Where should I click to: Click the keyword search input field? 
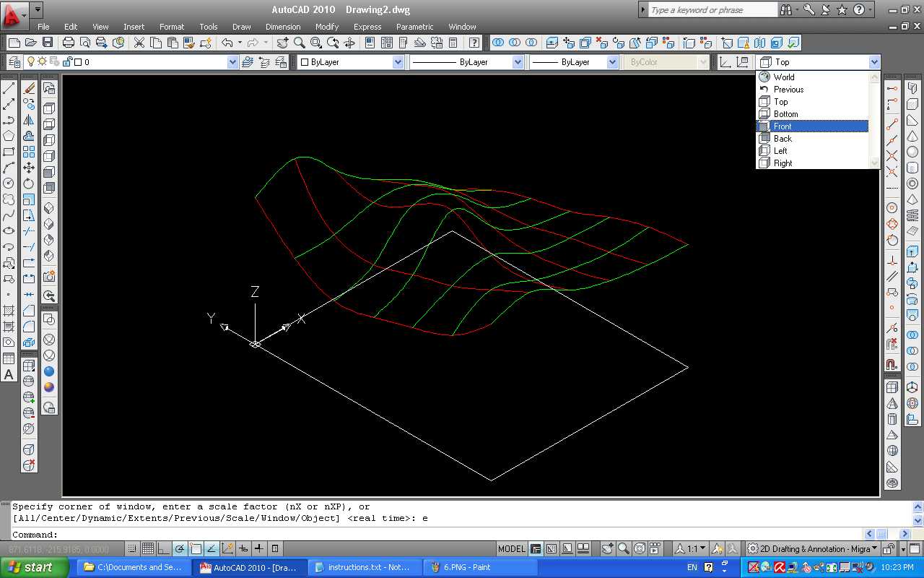click(x=712, y=10)
